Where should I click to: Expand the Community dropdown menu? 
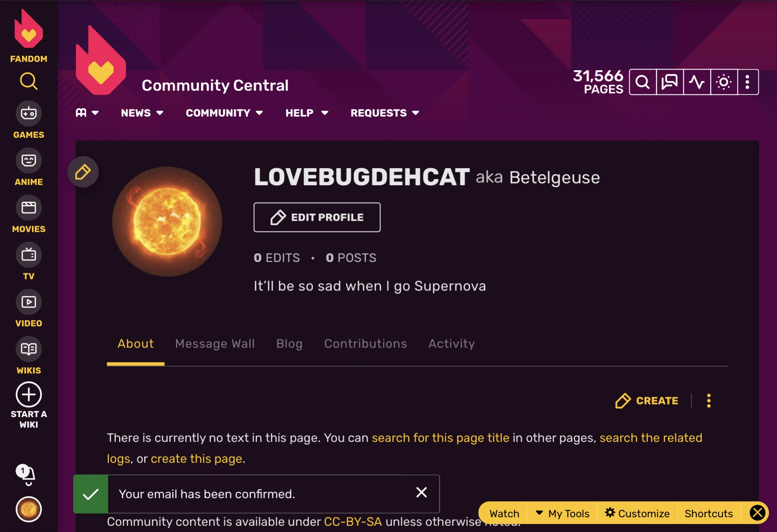(x=224, y=113)
